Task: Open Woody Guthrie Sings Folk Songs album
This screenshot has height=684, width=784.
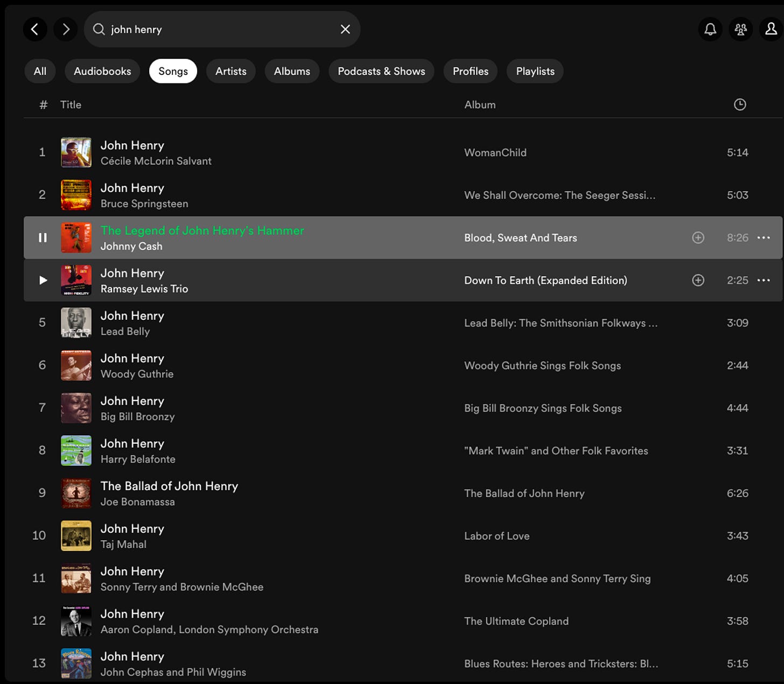Action: click(542, 365)
